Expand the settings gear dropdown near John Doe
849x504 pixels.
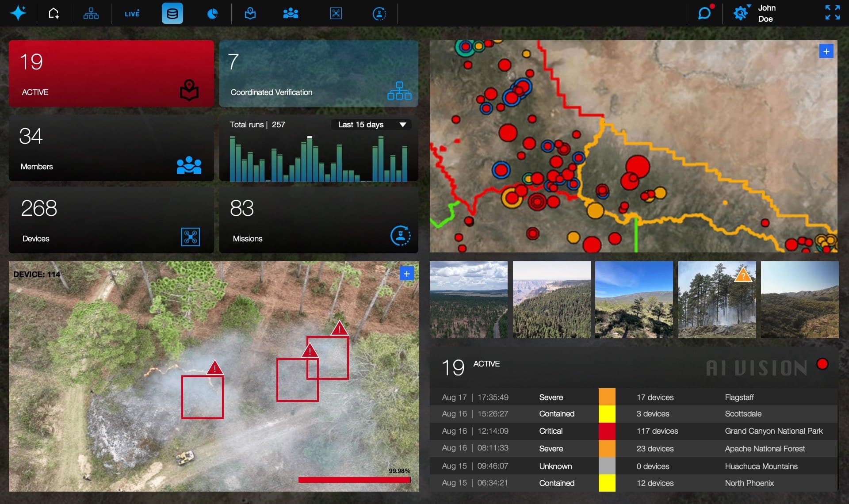(x=740, y=13)
